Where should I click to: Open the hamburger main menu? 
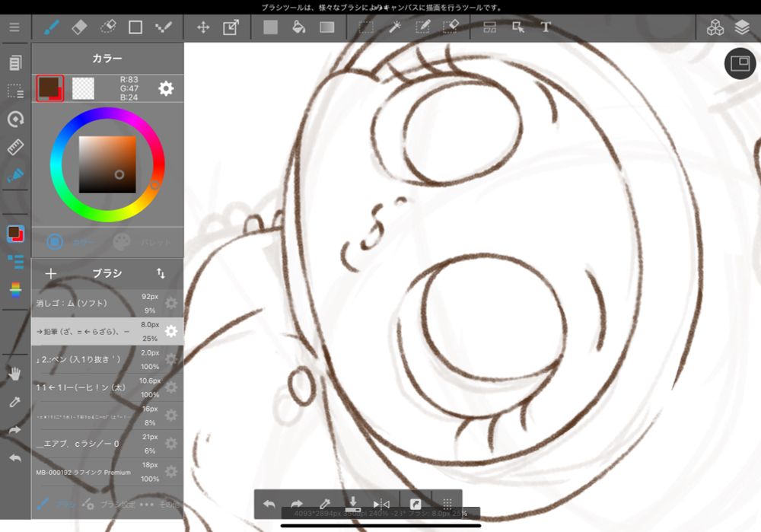(14, 27)
